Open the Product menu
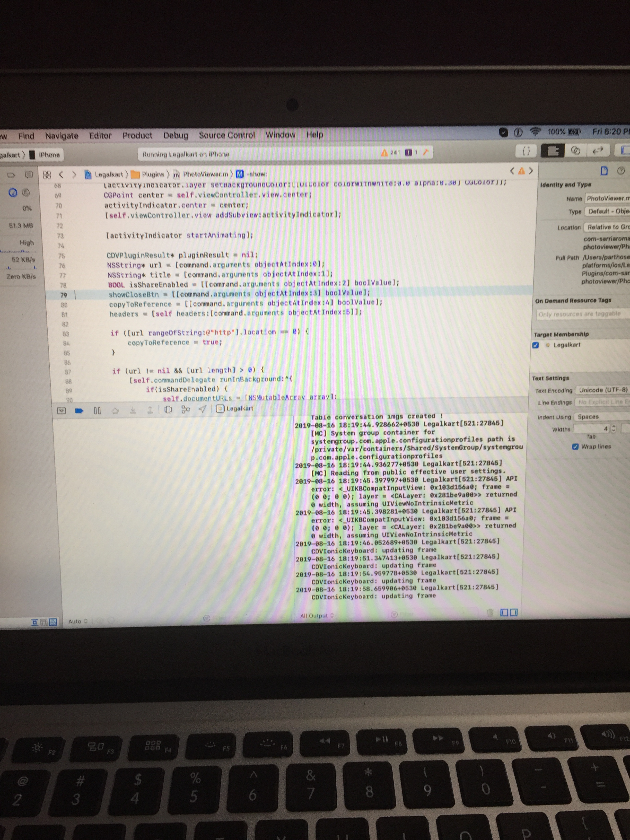Screen dimensions: 630x840 (137, 136)
